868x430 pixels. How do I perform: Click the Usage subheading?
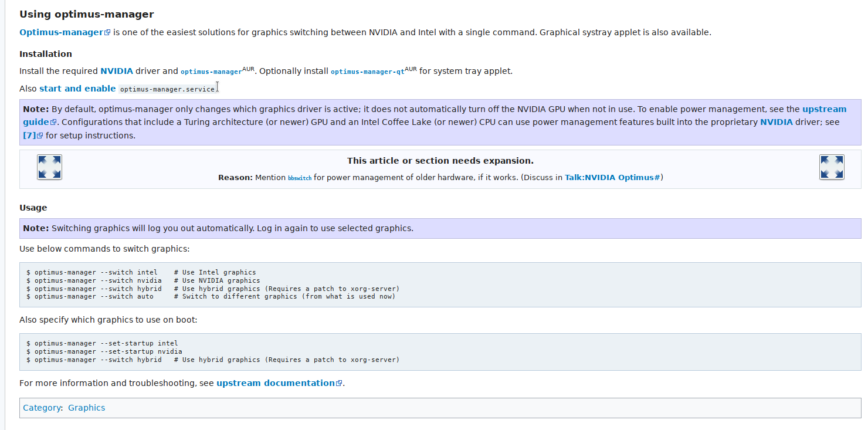coord(33,208)
